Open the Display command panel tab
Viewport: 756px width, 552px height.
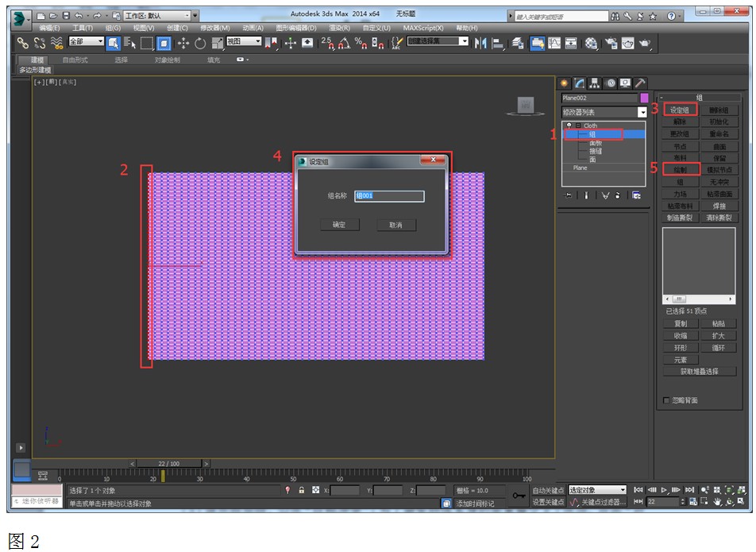click(x=625, y=83)
